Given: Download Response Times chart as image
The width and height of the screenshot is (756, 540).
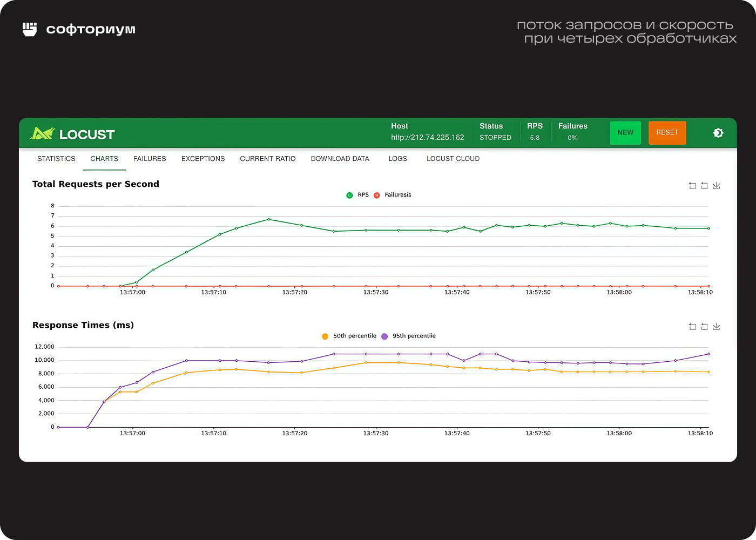Looking at the screenshot, I should [x=717, y=327].
